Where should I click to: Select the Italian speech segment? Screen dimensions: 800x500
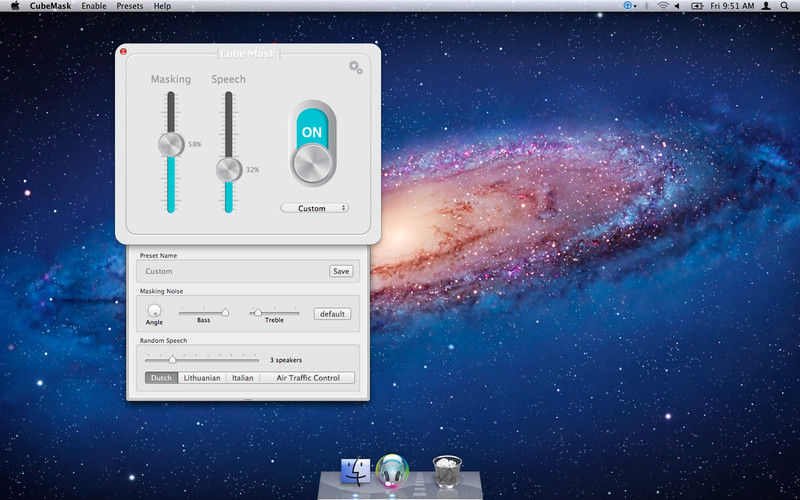(x=243, y=378)
